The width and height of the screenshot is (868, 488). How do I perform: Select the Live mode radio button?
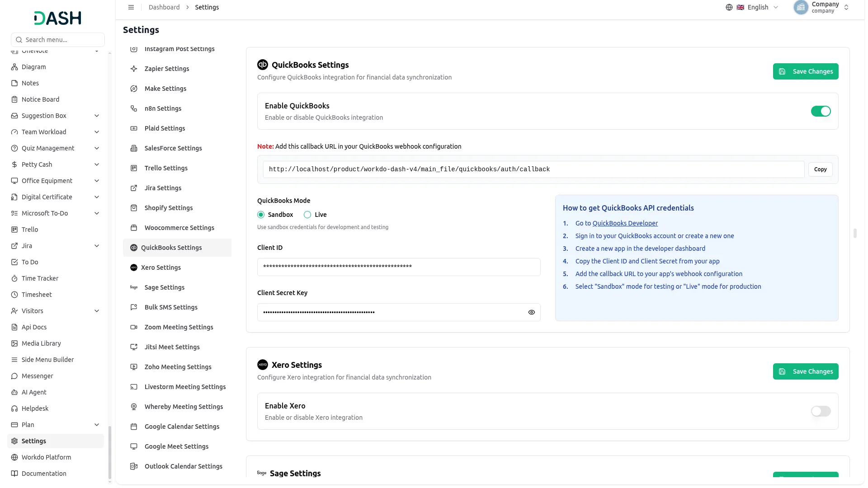pos(307,215)
